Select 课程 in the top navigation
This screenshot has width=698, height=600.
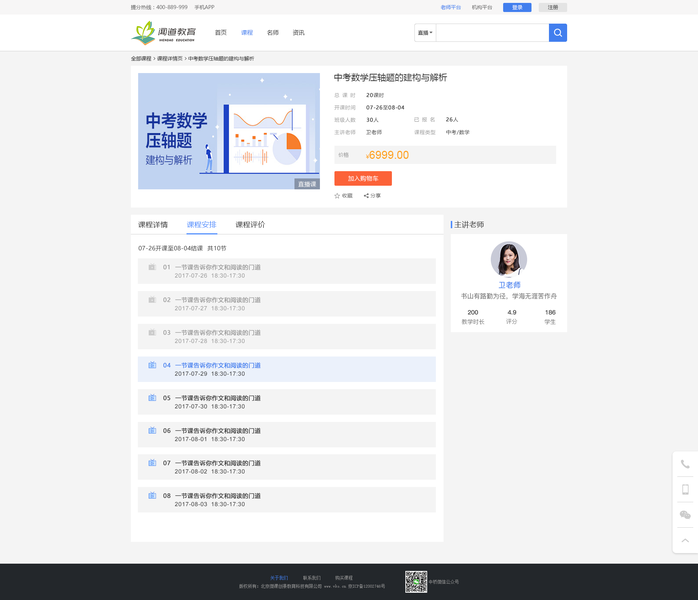[247, 32]
